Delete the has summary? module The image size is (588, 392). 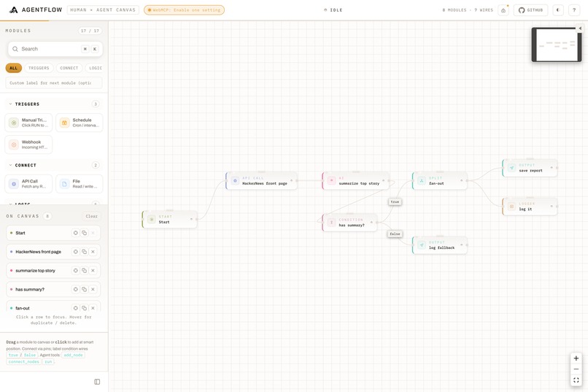(93, 289)
